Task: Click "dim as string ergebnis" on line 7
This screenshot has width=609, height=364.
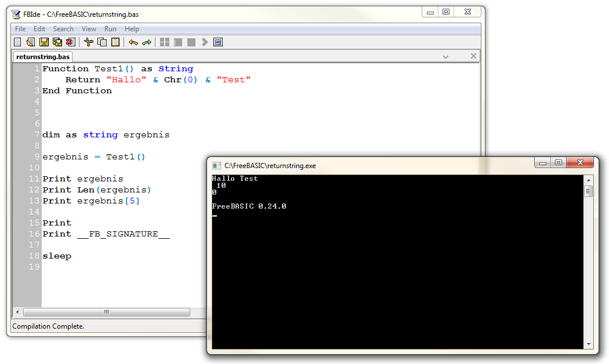Action: point(106,135)
